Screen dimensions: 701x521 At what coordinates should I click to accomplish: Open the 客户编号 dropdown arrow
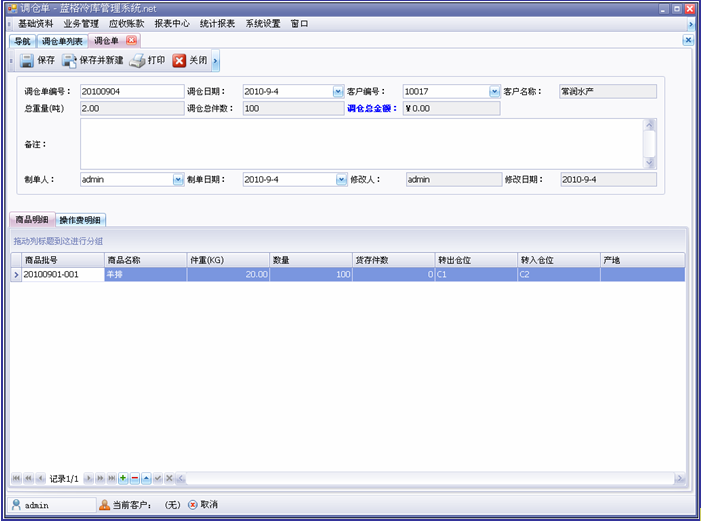(494, 92)
